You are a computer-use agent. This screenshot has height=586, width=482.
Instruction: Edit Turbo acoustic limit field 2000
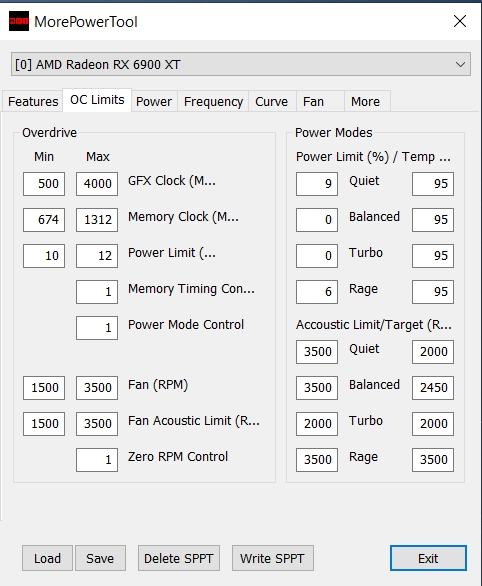317,424
